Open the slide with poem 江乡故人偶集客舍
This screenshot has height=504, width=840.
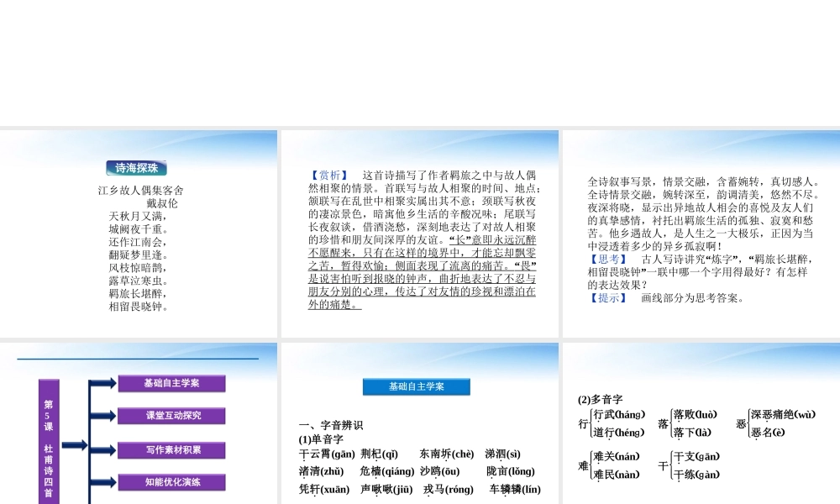pyautogui.click(x=139, y=234)
